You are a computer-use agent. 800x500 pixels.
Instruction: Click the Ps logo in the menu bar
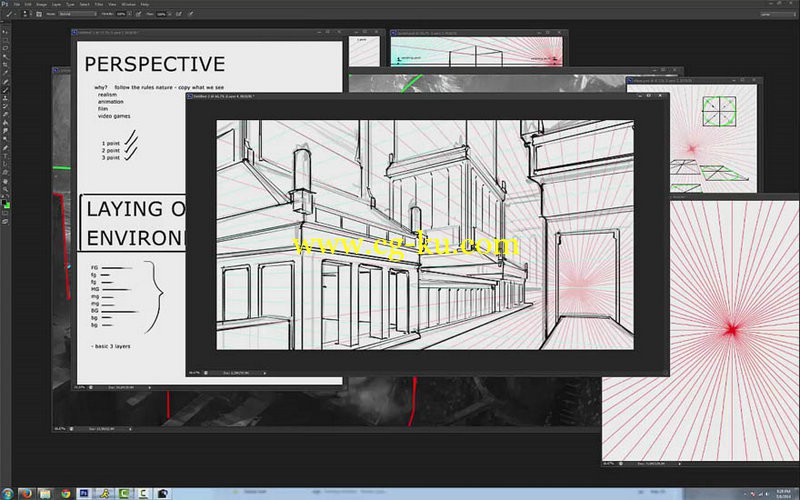[5, 4]
